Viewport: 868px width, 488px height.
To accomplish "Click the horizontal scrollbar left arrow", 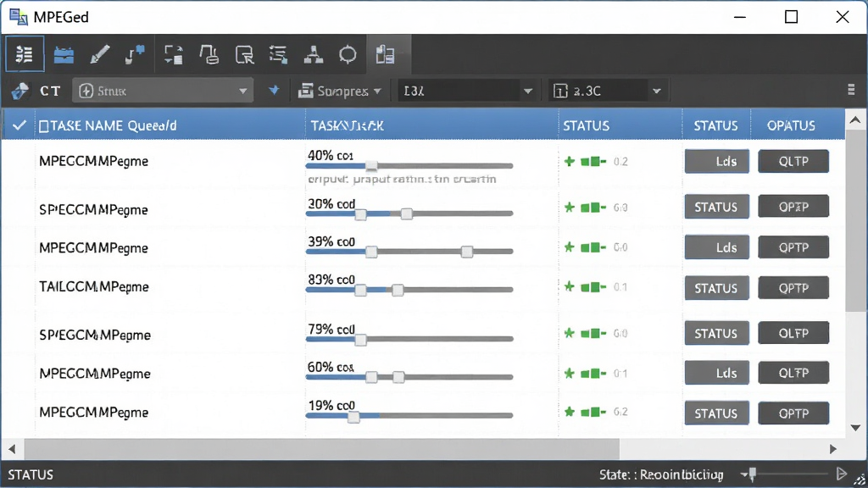I will [x=12, y=449].
